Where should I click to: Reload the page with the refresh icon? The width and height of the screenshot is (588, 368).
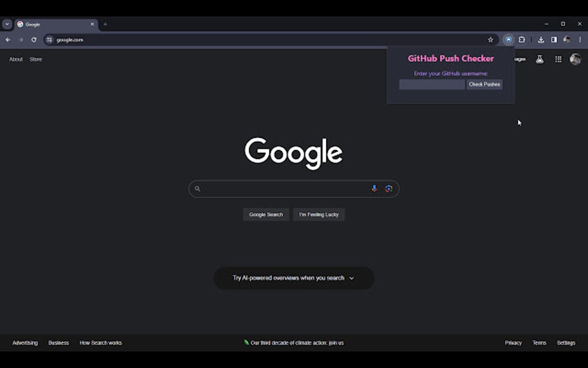33,39
